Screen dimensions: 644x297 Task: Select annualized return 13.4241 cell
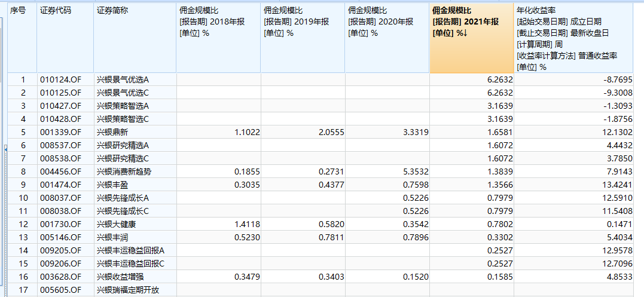[574, 185]
